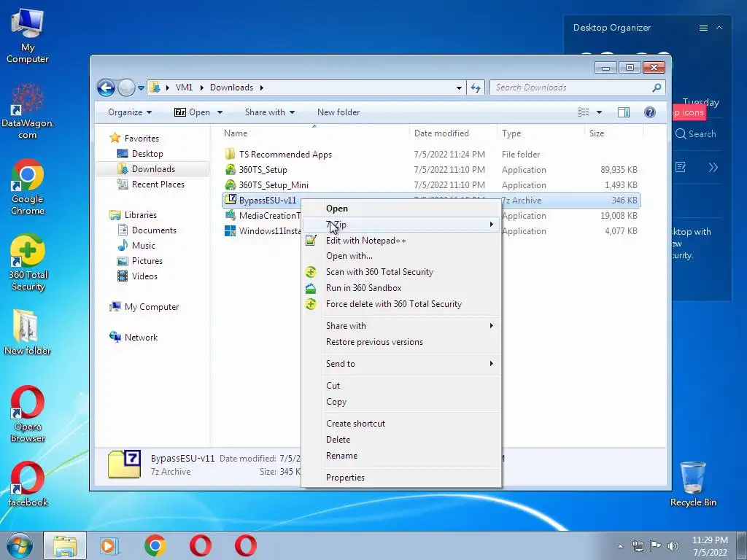Select the 360TS_Setup_Mini file
Image resolution: width=747 pixels, height=560 pixels.
(274, 184)
